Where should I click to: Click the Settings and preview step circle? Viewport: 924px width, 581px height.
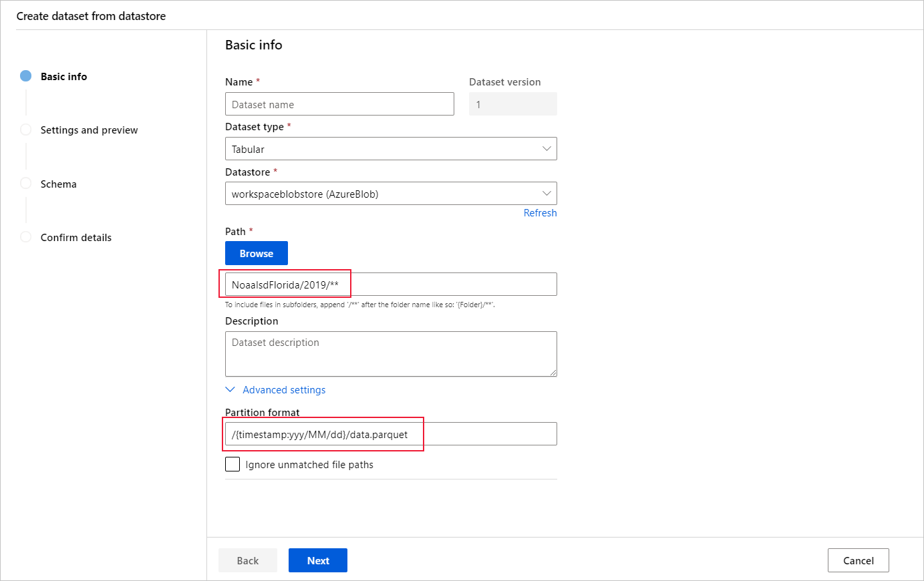(26, 130)
